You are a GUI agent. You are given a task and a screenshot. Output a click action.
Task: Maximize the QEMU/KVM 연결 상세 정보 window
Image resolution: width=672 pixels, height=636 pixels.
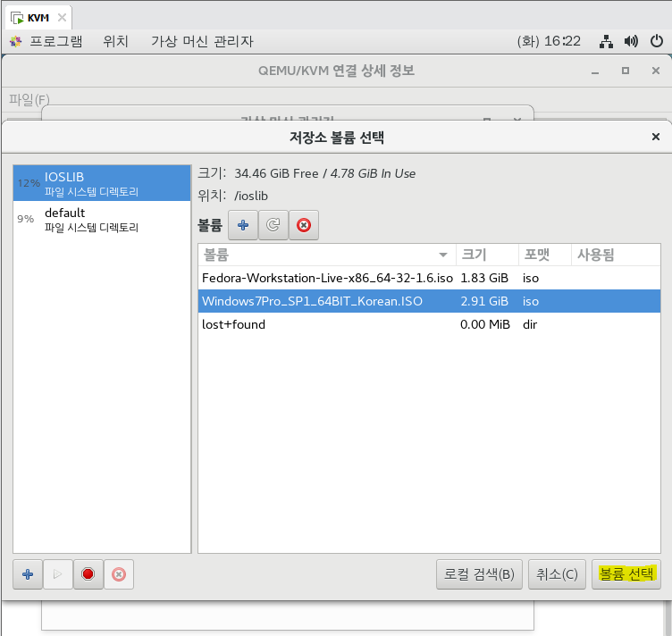pyautogui.click(x=626, y=71)
